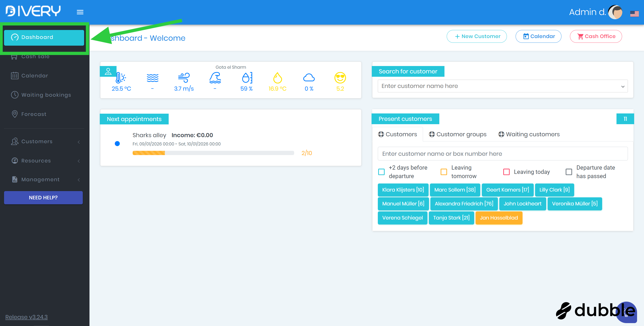
Task: Switch to the Customer groups tab
Action: pos(457,134)
